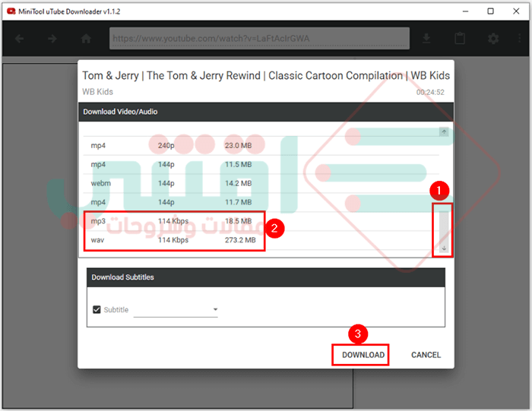This screenshot has width=532, height=411.
Task: Click the WB Kids channel name
Action: tap(98, 92)
